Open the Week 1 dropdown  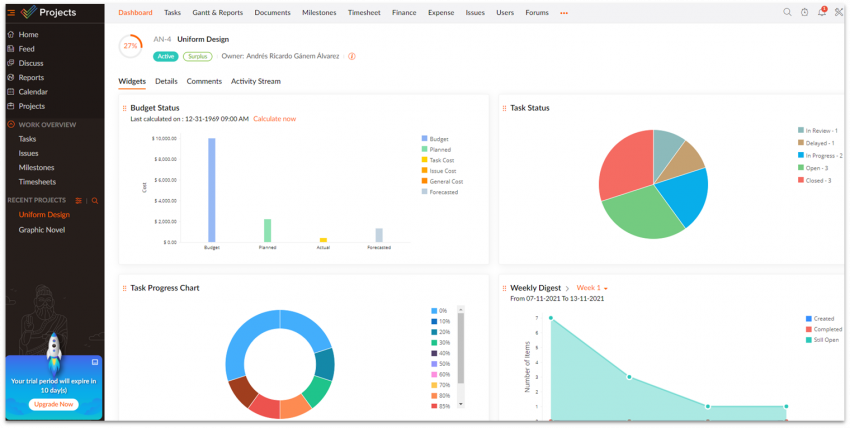[x=593, y=288]
